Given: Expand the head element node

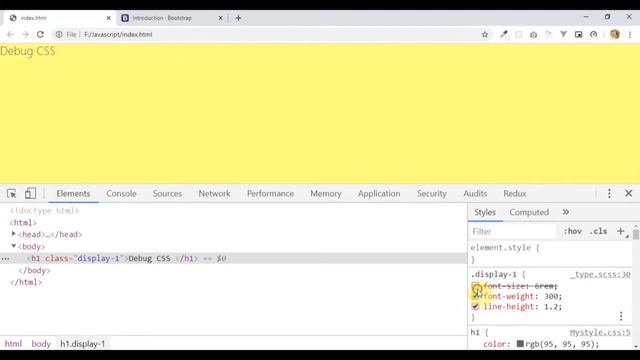Looking at the screenshot, I should tap(13, 234).
